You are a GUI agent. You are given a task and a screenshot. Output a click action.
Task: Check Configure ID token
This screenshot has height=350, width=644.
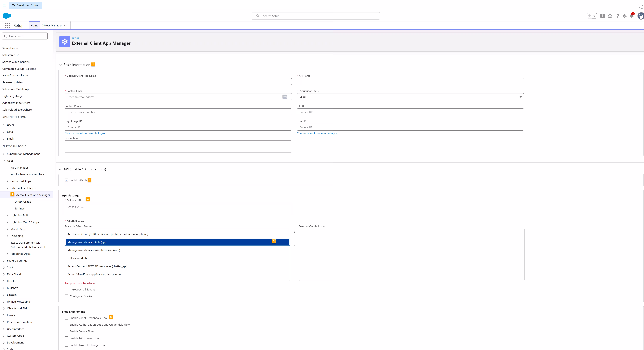tap(66, 296)
